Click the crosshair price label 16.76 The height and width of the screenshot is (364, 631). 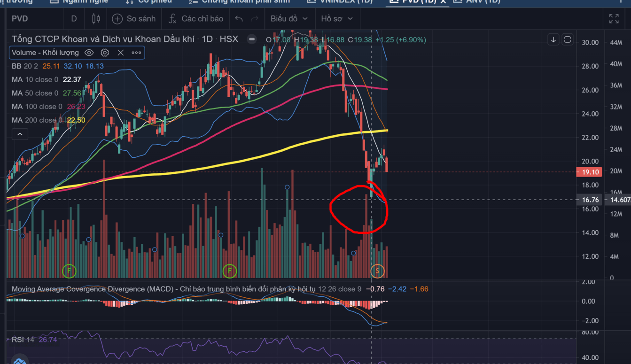590,200
